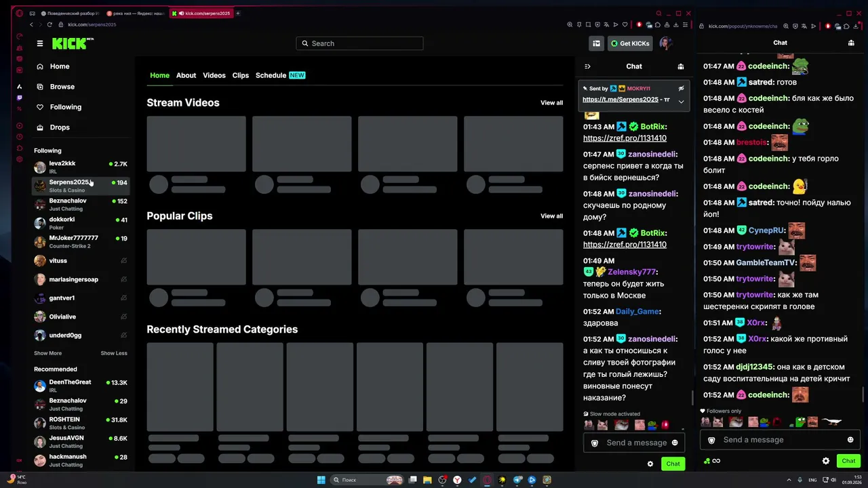Open the Beznachalov channel in Following
This screenshot has width=868, height=488.
tap(81, 204)
